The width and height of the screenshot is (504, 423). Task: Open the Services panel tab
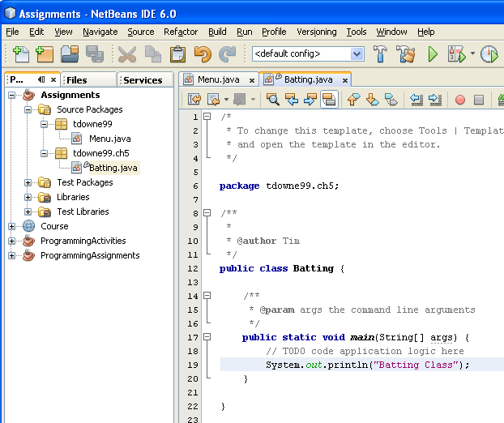point(143,79)
